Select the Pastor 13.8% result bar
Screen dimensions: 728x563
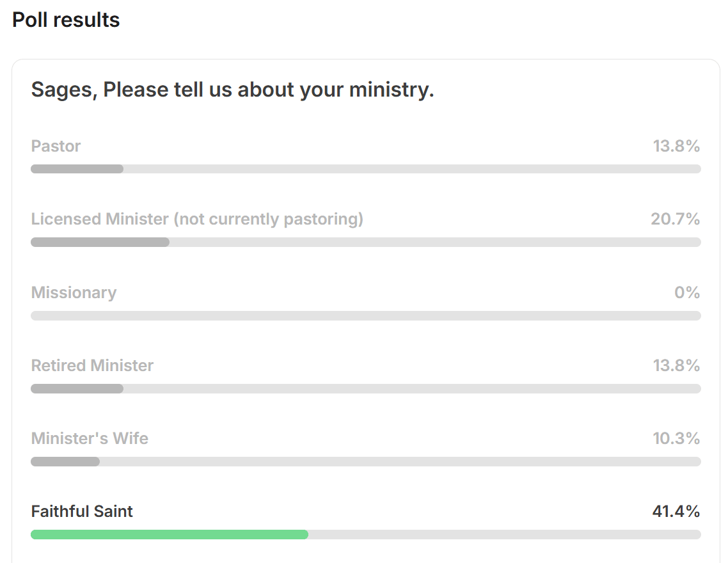click(366, 169)
